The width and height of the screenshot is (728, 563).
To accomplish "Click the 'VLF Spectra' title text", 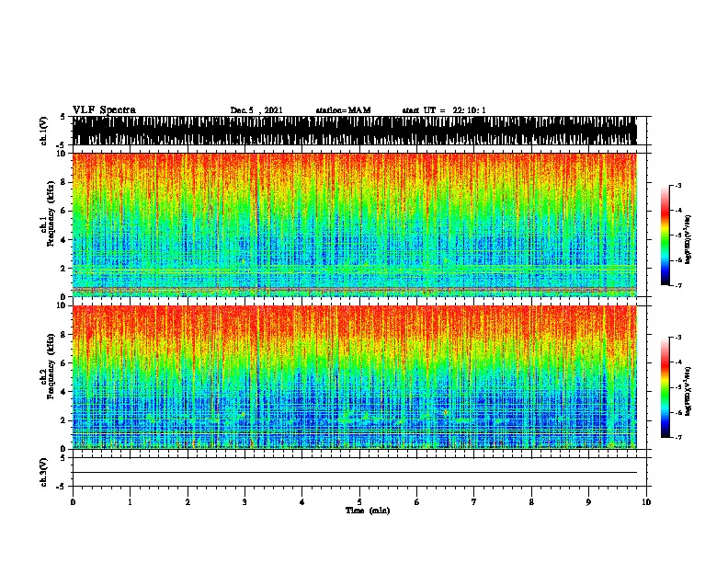I will coord(104,110).
